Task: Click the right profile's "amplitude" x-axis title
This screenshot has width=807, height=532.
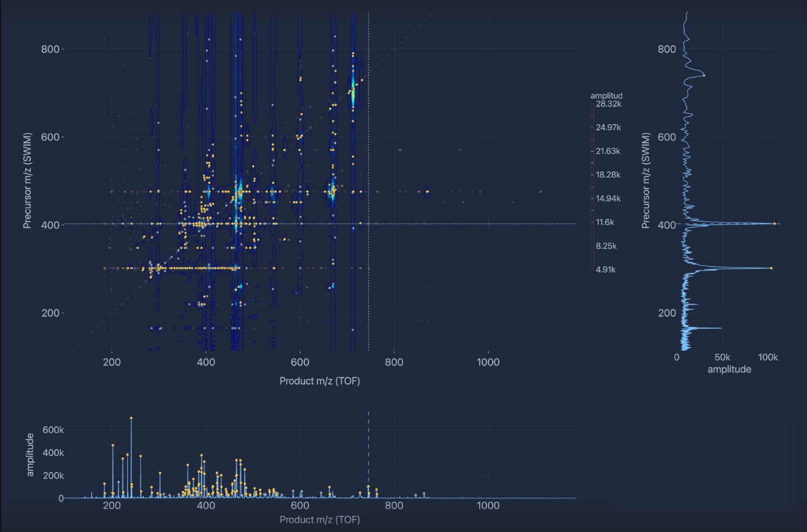Action: (x=730, y=369)
